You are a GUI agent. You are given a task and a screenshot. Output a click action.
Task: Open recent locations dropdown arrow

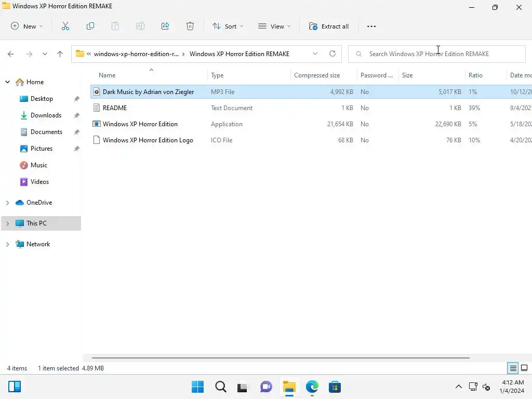(x=45, y=54)
